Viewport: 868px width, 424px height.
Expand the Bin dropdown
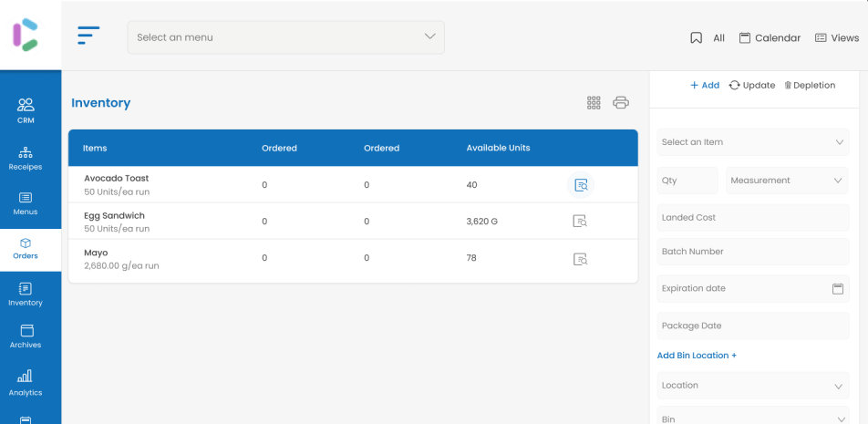[753, 417]
